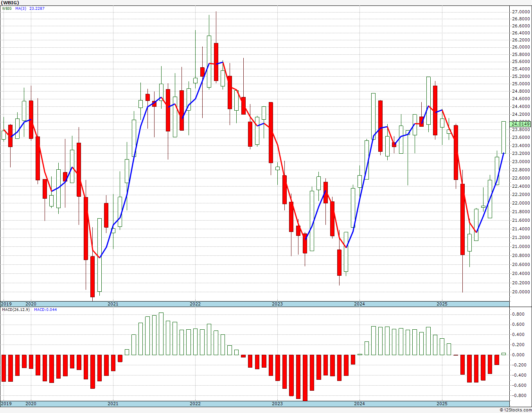Select the MACD:0.044 value readout
Viewport: 532px width, 413px height.
[45, 309]
